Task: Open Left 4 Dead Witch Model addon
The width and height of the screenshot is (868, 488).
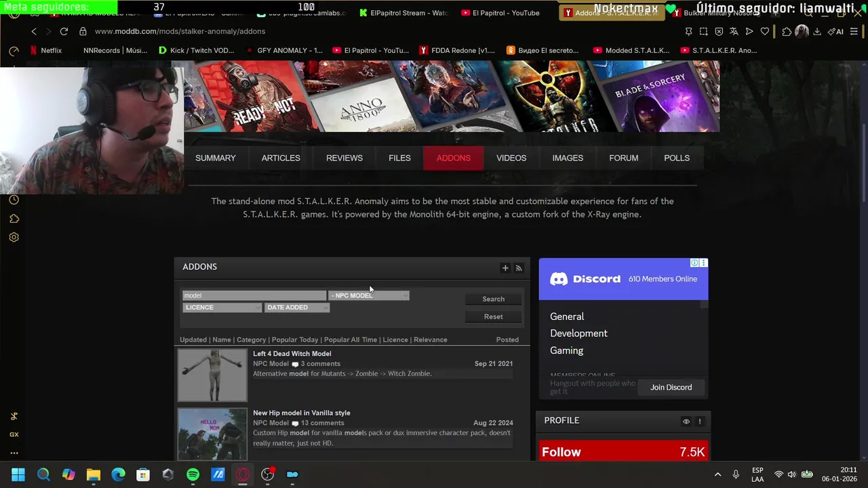Action: (292, 354)
